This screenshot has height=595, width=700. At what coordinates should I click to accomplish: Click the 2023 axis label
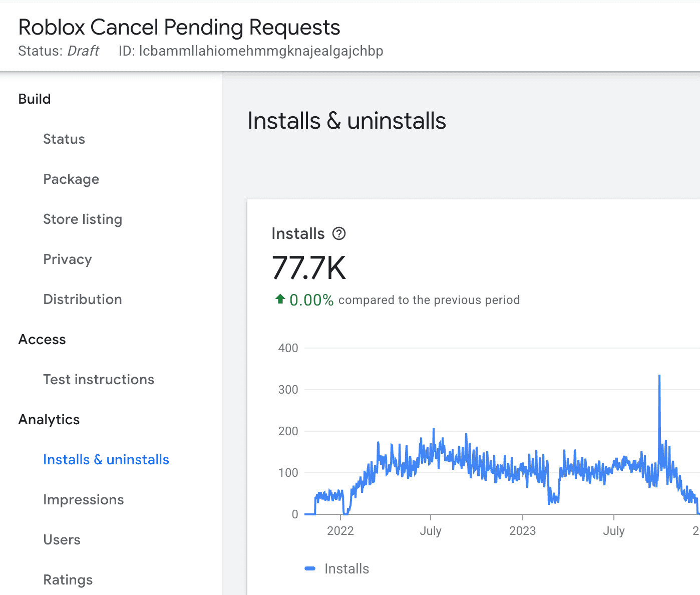(523, 531)
